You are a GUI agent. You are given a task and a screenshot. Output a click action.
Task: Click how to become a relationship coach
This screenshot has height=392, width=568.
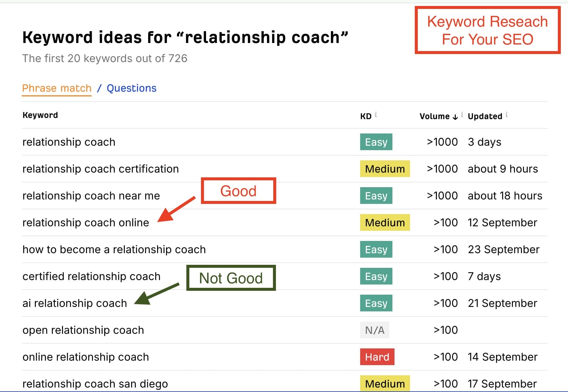point(114,249)
